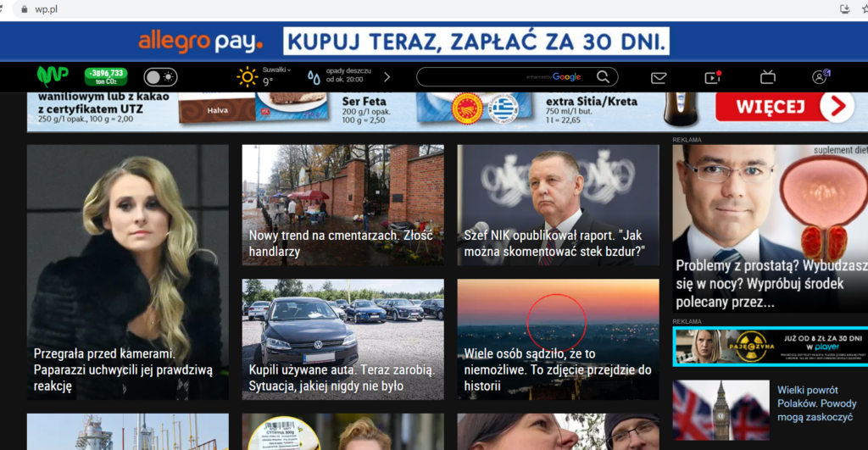The width and height of the screenshot is (868, 450).
Task: Click the WP logo in the header
Action: tap(52, 75)
